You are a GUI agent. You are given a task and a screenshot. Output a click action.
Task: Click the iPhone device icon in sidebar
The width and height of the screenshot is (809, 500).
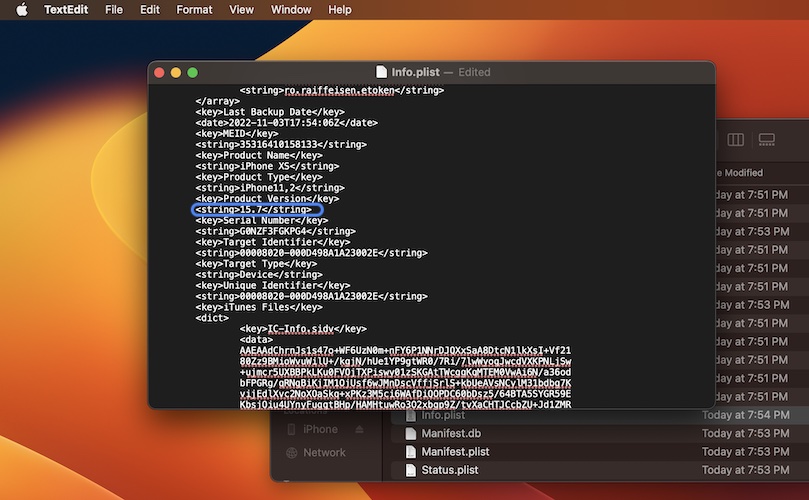(x=292, y=429)
